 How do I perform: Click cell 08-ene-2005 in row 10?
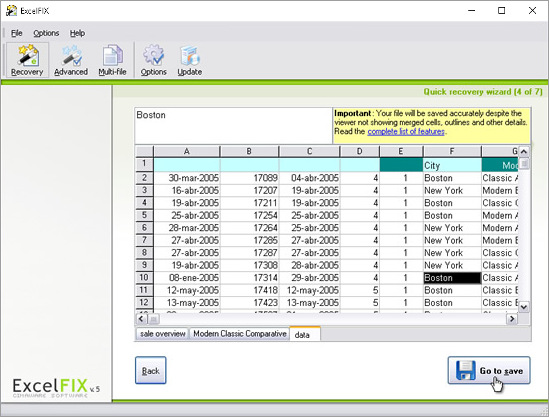tap(187, 278)
